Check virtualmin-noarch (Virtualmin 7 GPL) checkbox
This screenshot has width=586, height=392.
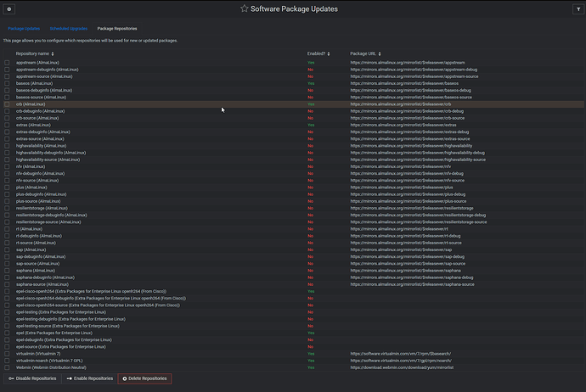coord(7,361)
